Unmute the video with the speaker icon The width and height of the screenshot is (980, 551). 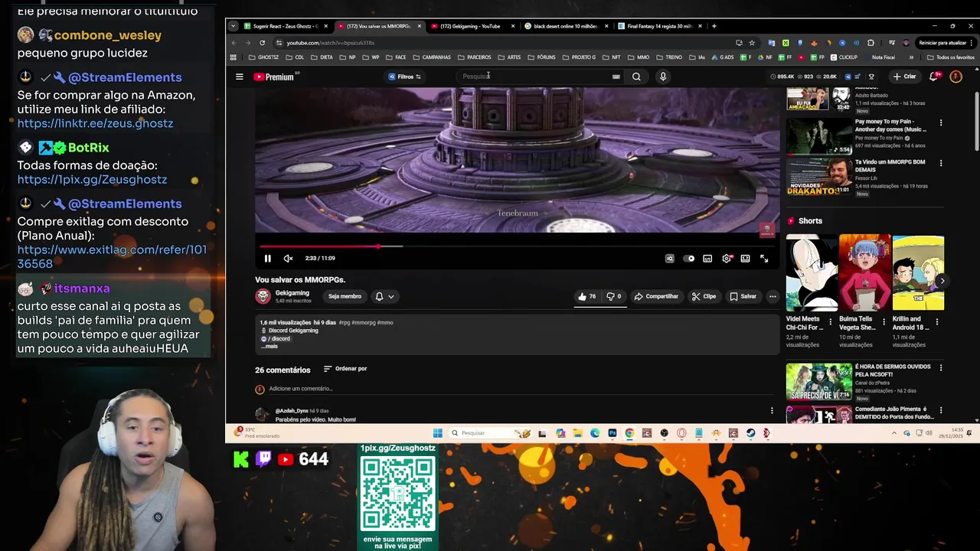coord(288,259)
